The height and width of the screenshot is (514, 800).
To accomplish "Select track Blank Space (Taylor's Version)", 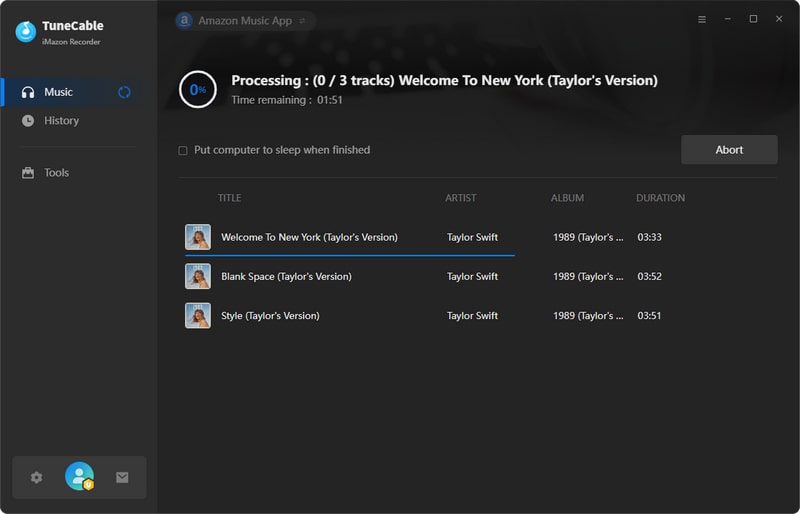I will (286, 277).
